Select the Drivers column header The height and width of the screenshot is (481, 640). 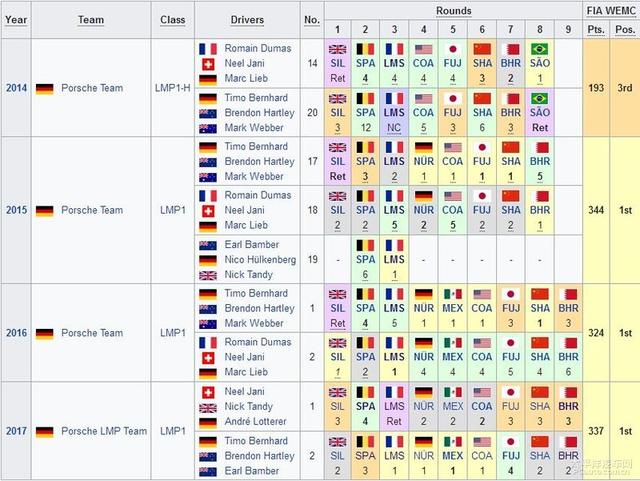click(247, 20)
